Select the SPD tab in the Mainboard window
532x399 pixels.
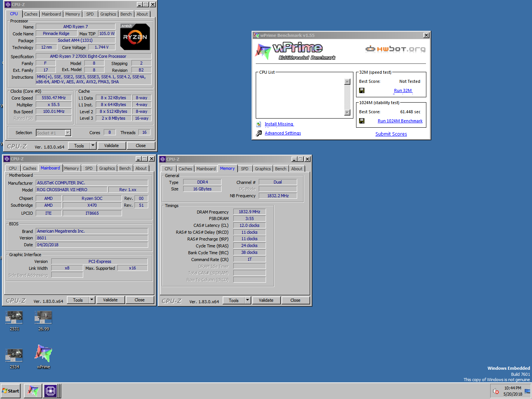click(x=89, y=168)
